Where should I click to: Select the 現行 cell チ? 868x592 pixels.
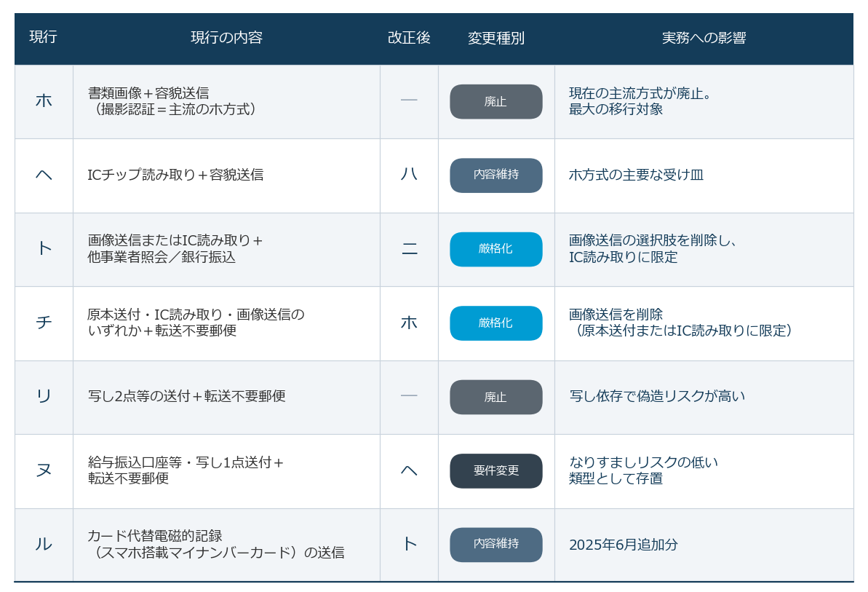[44, 323]
